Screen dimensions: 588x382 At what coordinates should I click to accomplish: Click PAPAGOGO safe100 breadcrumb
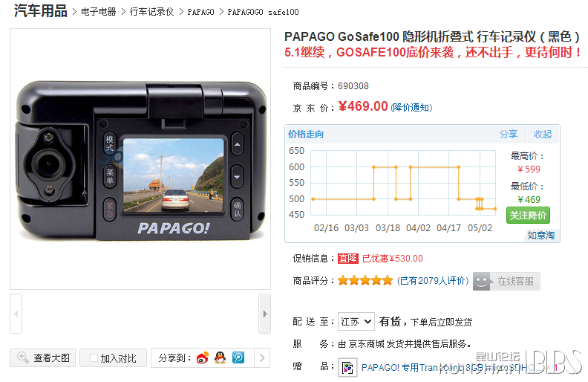[x=263, y=12]
